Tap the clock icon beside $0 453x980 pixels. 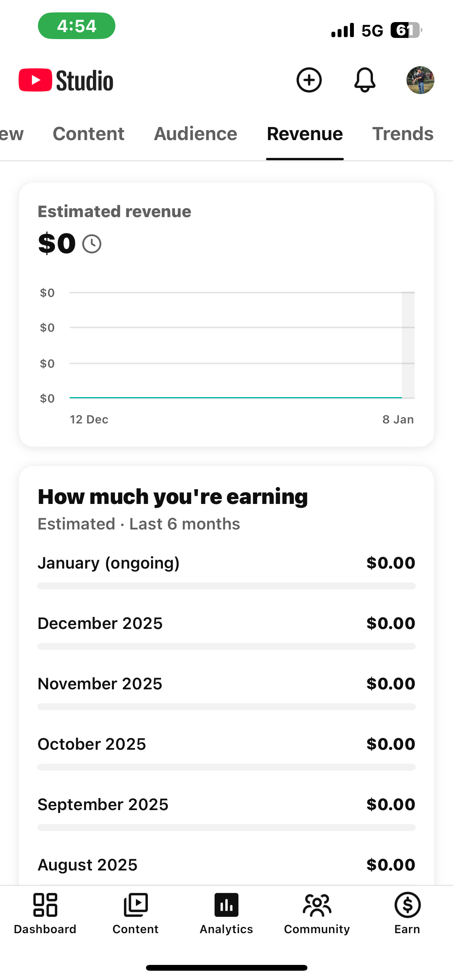(x=92, y=244)
